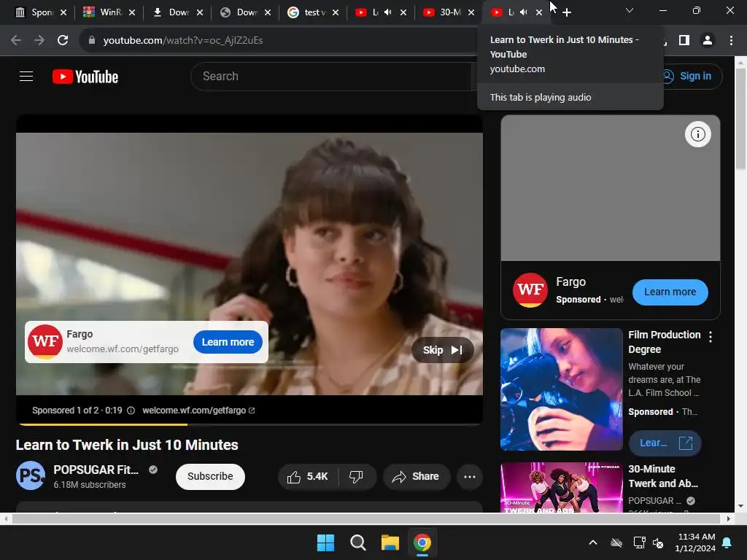Click Sign in button
The height and width of the screenshot is (560, 747).
687,76
